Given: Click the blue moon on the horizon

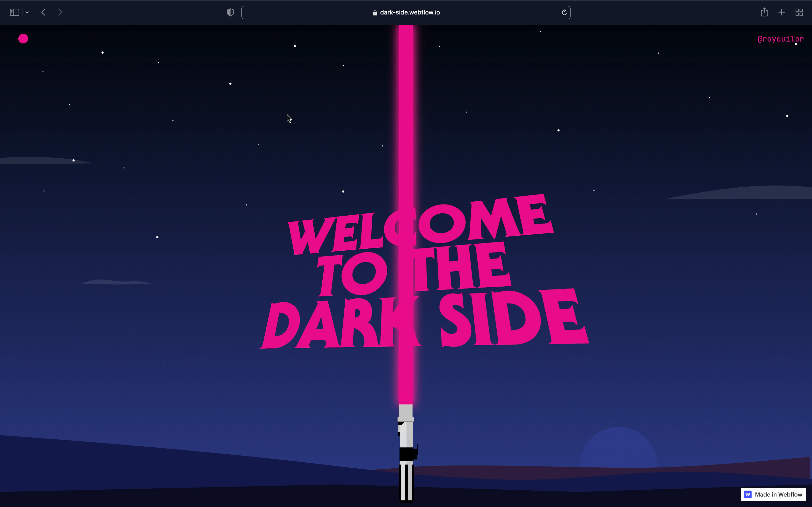Looking at the screenshot, I should click(x=618, y=448).
